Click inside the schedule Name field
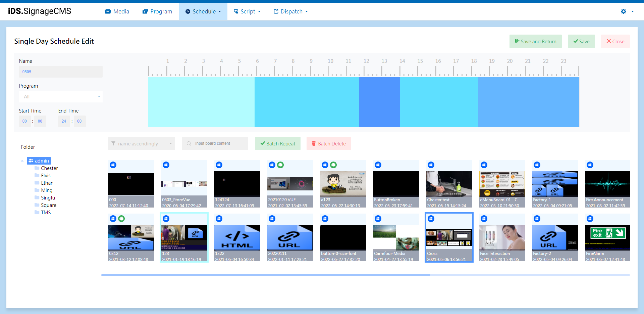Screen dimensions: 644x314 tap(60, 72)
